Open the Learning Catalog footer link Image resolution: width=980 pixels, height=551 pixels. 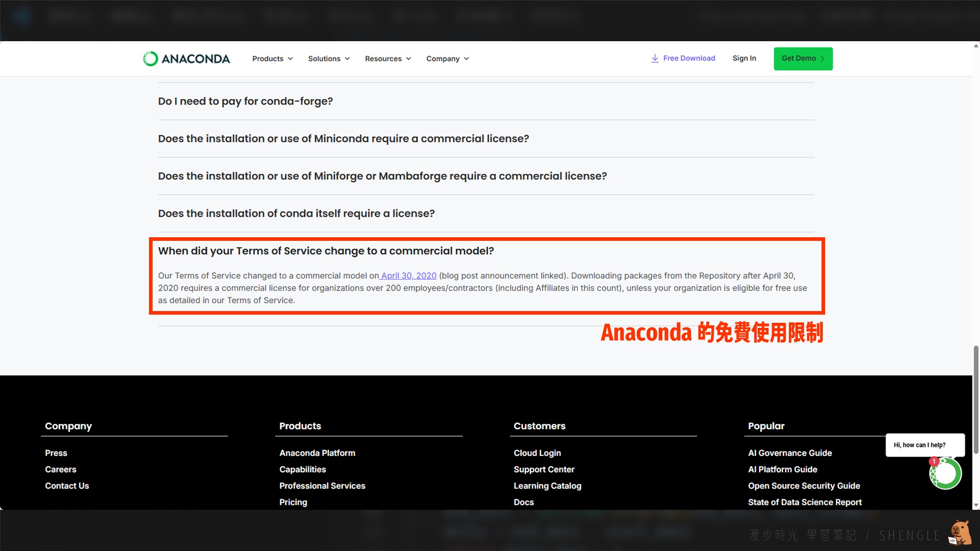coord(547,486)
